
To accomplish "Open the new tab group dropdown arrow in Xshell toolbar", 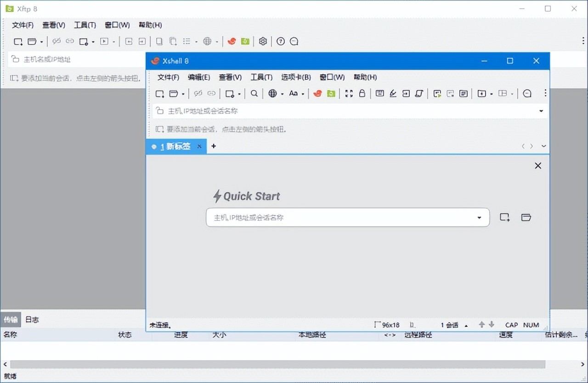I will pyautogui.click(x=492, y=94).
